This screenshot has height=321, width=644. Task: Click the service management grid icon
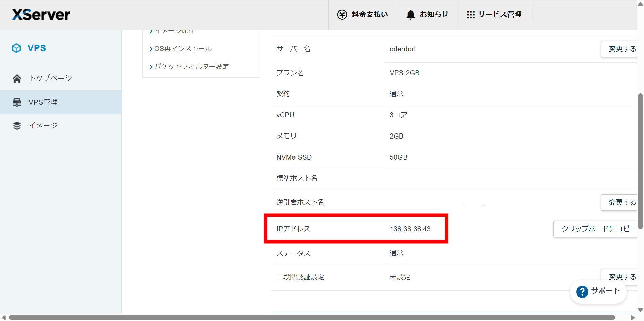[x=470, y=15]
